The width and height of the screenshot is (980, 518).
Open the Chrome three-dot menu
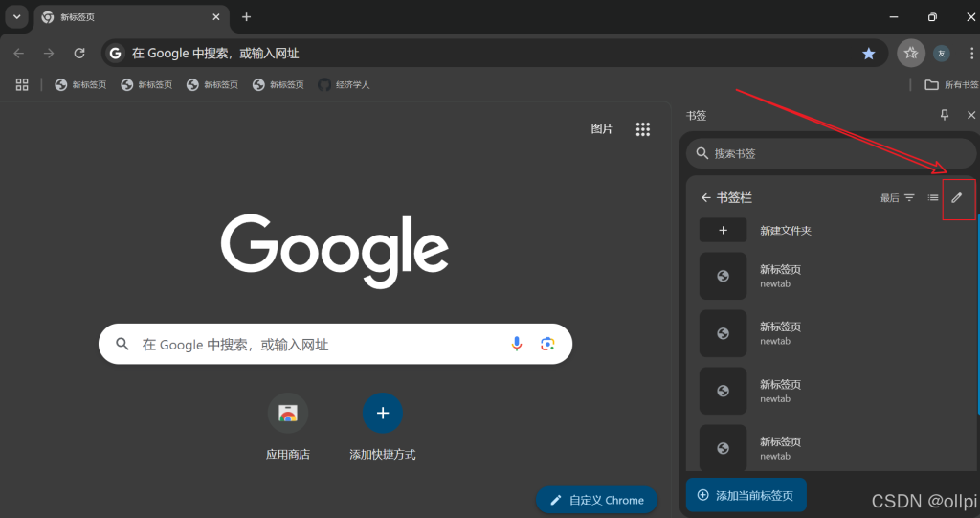[971, 54]
